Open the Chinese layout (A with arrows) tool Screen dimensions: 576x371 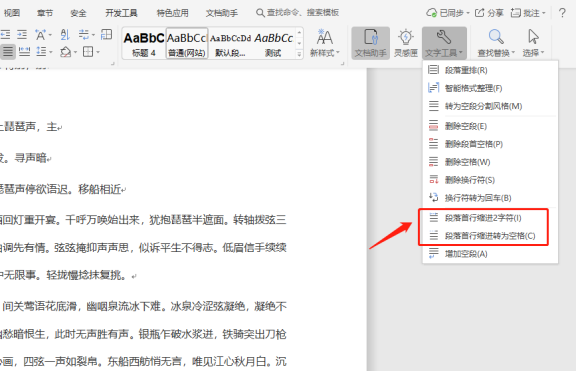coord(40,35)
